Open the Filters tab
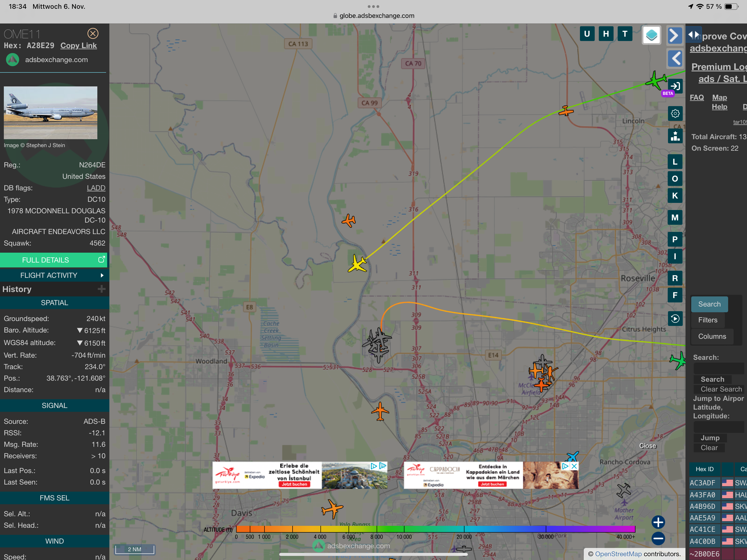The image size is (747, 560). coord(707,320)
